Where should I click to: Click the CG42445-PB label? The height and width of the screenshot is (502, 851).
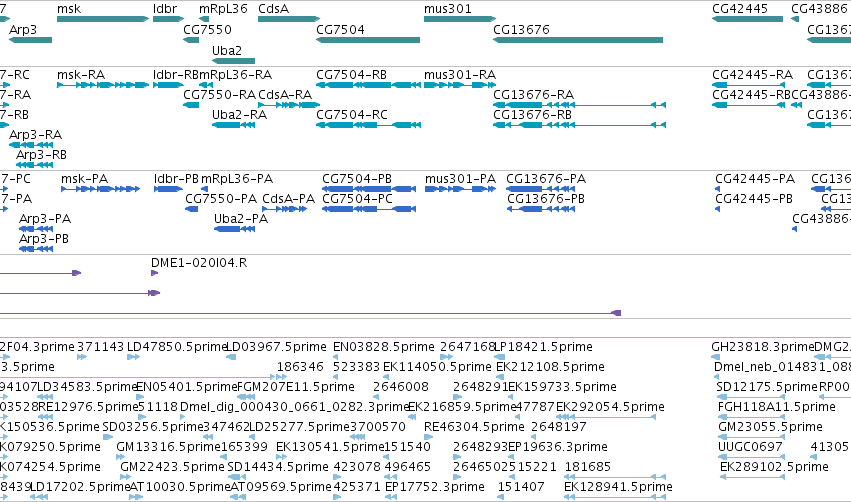click(x=754, y=199)
